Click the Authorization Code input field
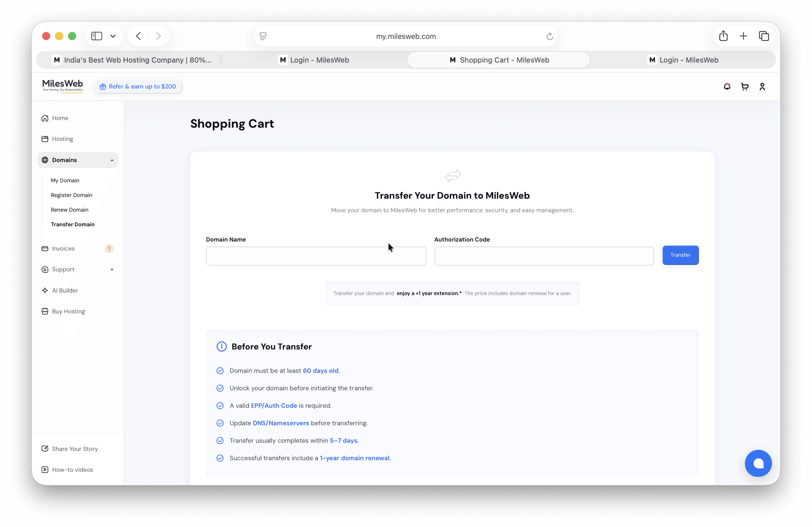The width and height of the screenshot is (812, 527). tap(544, 256)
